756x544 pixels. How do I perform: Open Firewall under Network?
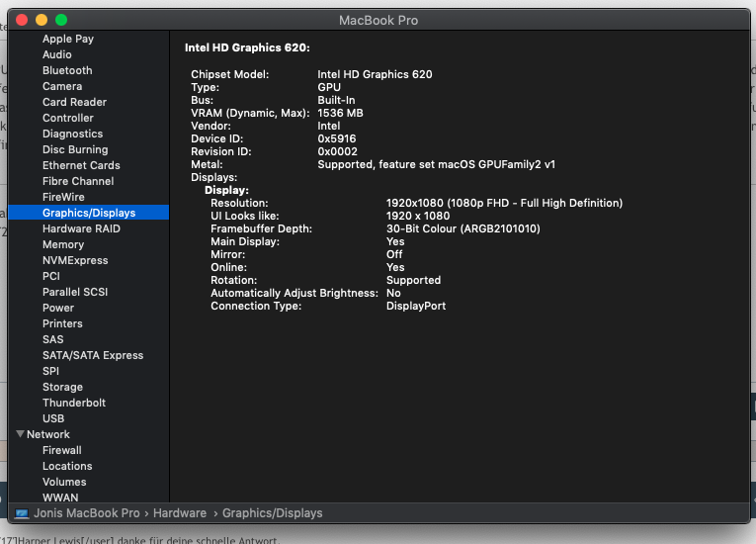pos(62,450)
